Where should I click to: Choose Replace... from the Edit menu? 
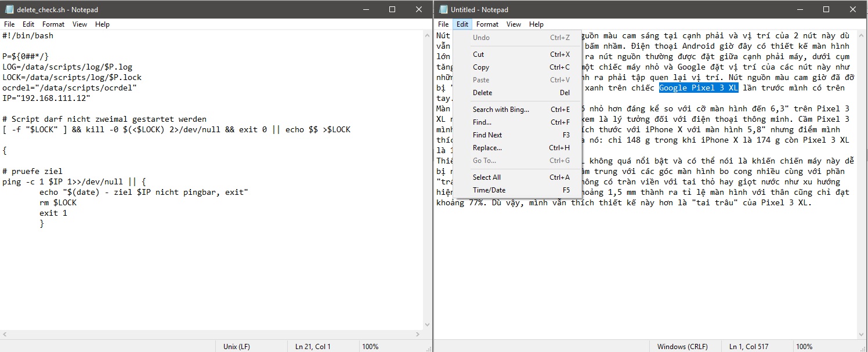point(518,148)
